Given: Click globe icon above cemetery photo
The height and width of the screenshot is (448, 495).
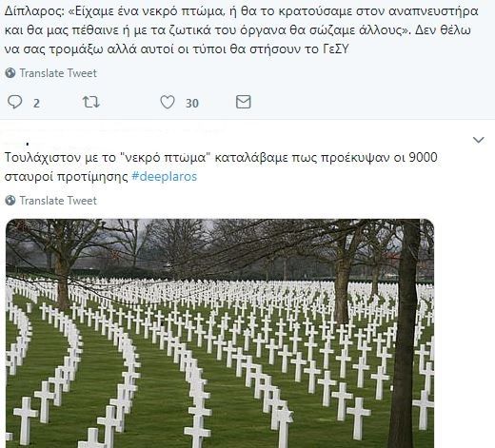Looking at the screenshot, I should (x=10, y=201).
